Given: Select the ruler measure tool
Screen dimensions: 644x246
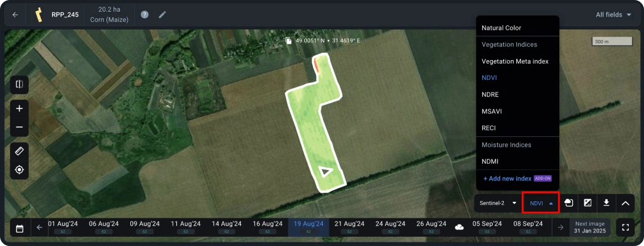Looking at the screenshot, I should [x=19, y=152].
